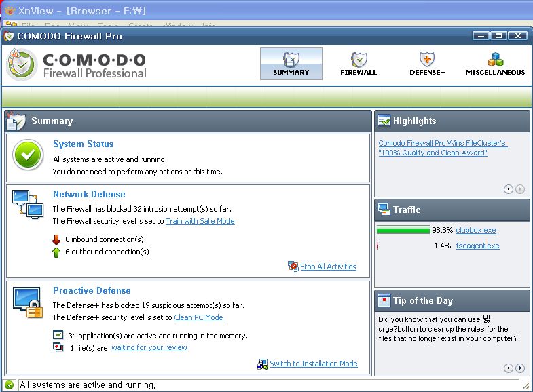Click the Network Defense computers icon
533x392 pixels.
coord(28,204)
